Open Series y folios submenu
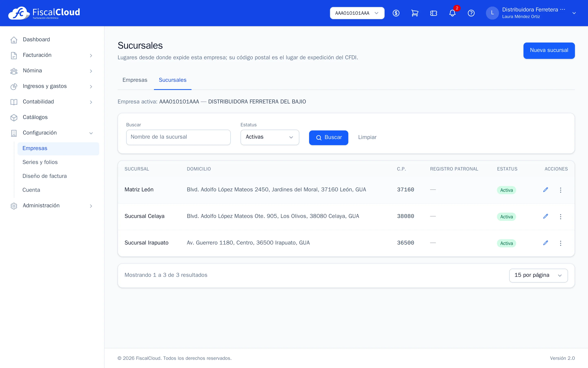This screenshot has height=368, width=588. (x=58, y=162)
